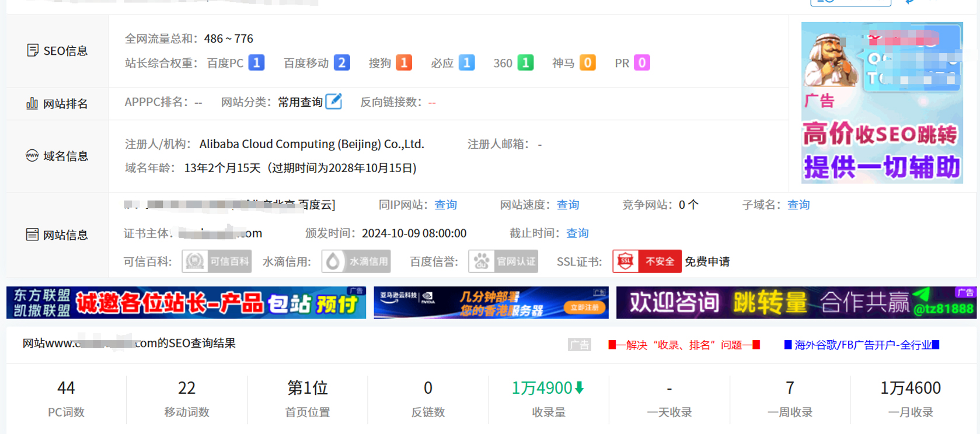980x434 pixels.
Task: Open 子域名 查询 link
Action: 798,205
